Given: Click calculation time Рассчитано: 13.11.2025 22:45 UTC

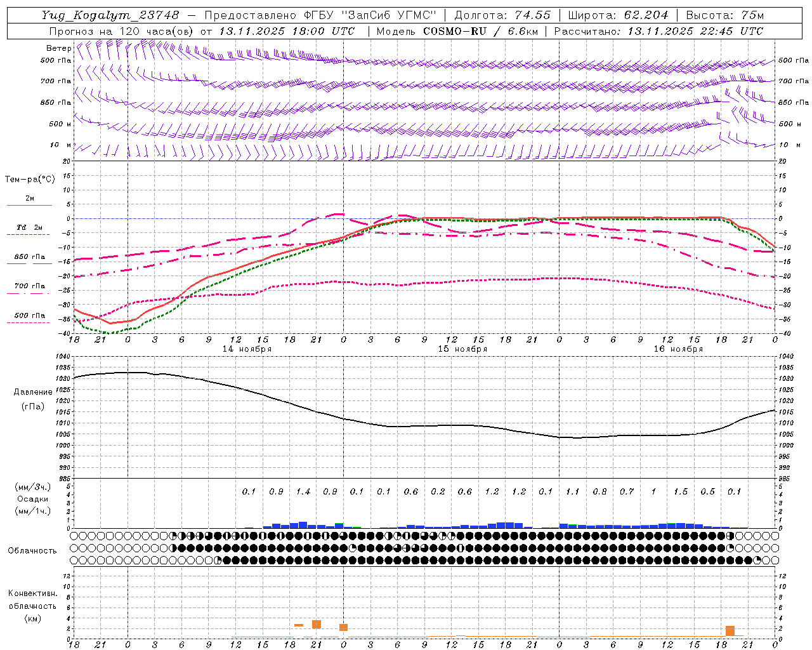Looking at the screenshot, I should click(x=658, y=31).
